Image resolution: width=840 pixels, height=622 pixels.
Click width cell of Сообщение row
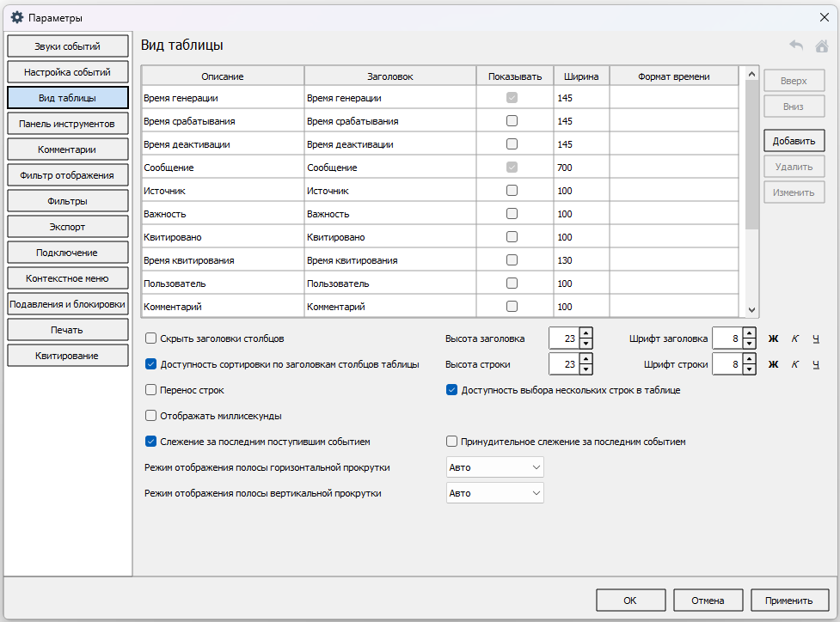click(581, 168)
